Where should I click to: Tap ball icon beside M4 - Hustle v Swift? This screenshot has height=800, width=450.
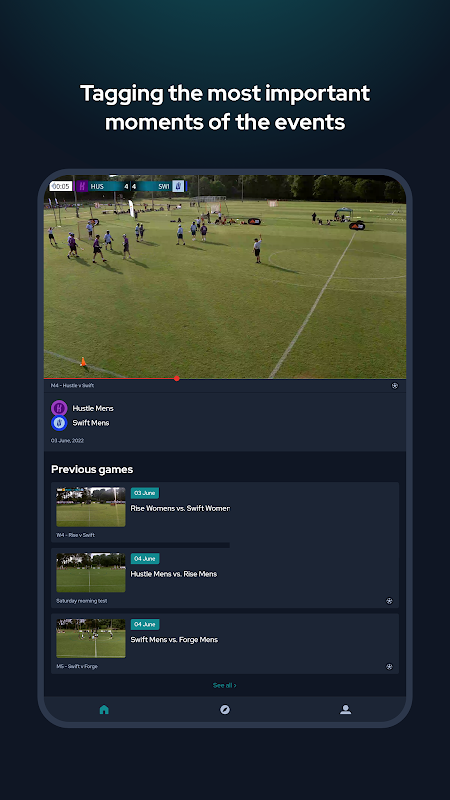(x=394, y=386)
